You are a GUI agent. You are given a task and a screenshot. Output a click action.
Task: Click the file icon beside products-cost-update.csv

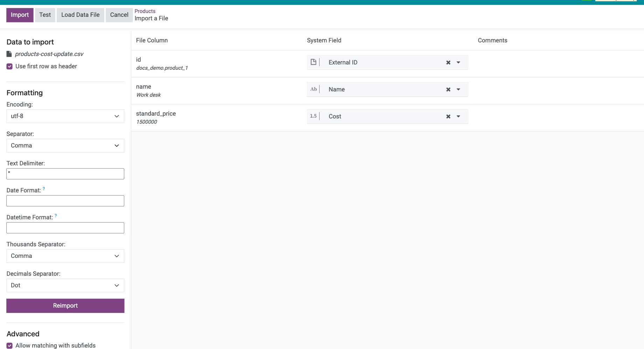click(x=9, y=54)
